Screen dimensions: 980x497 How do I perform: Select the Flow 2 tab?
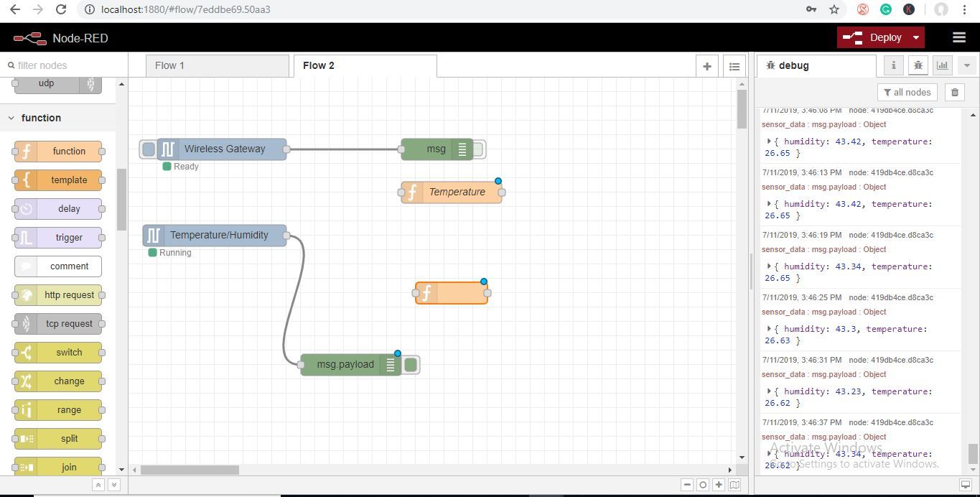point(365,65)
